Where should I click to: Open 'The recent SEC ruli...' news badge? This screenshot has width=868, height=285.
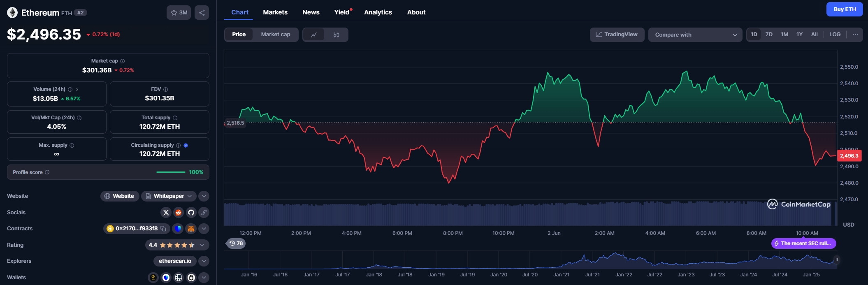tap(804, 243)
